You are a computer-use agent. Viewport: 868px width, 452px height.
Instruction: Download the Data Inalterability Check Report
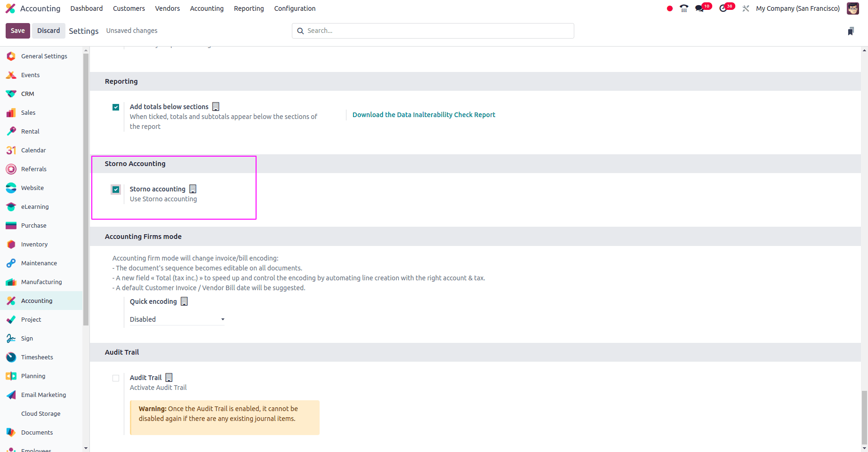click(424, 115)
